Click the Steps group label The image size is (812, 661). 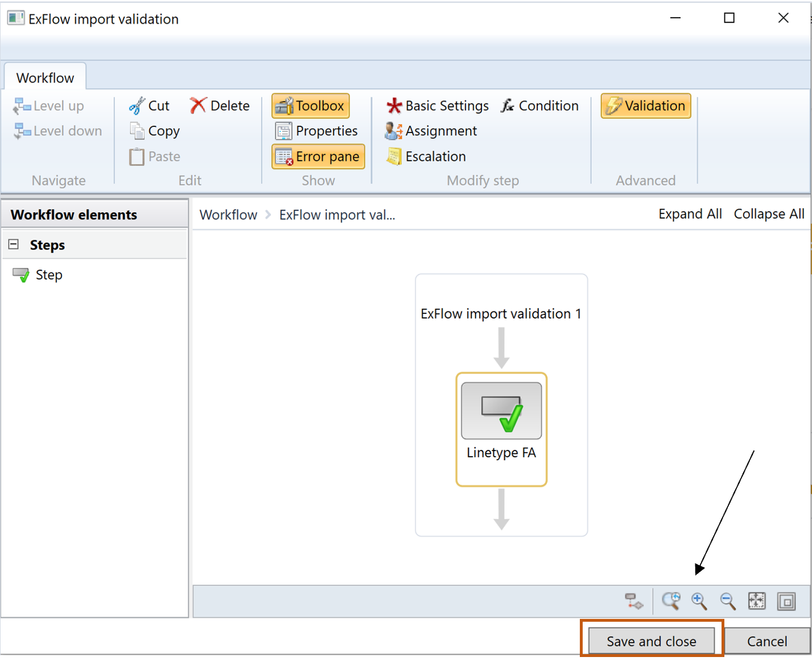47,245
